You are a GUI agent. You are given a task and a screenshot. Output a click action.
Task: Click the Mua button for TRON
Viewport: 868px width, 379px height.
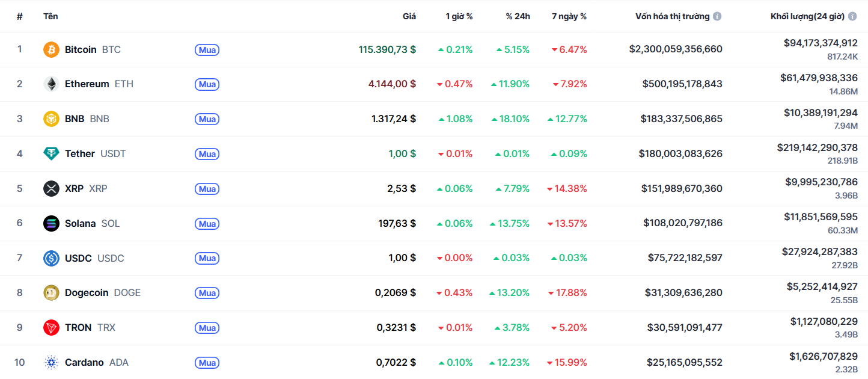click(207, 328)
